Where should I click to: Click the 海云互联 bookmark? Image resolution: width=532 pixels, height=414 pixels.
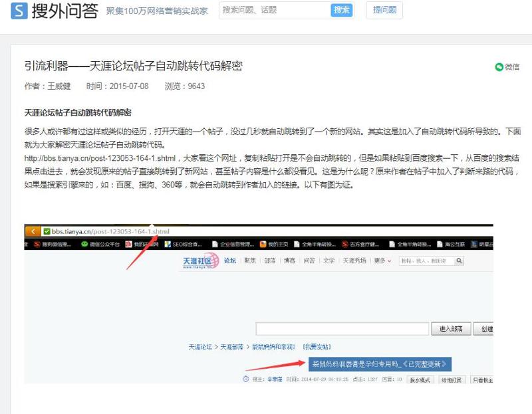[451, 244]
